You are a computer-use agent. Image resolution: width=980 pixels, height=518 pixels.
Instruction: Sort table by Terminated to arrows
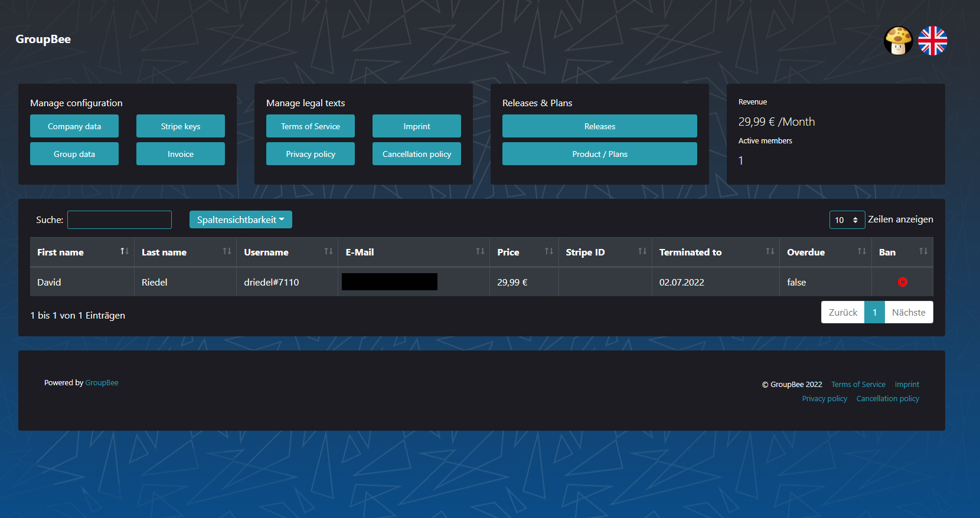coord(770,251)
